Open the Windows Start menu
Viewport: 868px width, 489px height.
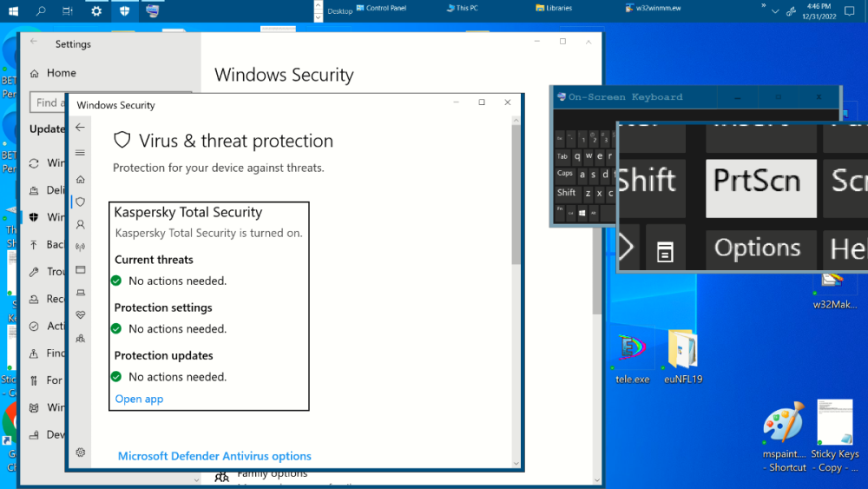coord(13,11)
